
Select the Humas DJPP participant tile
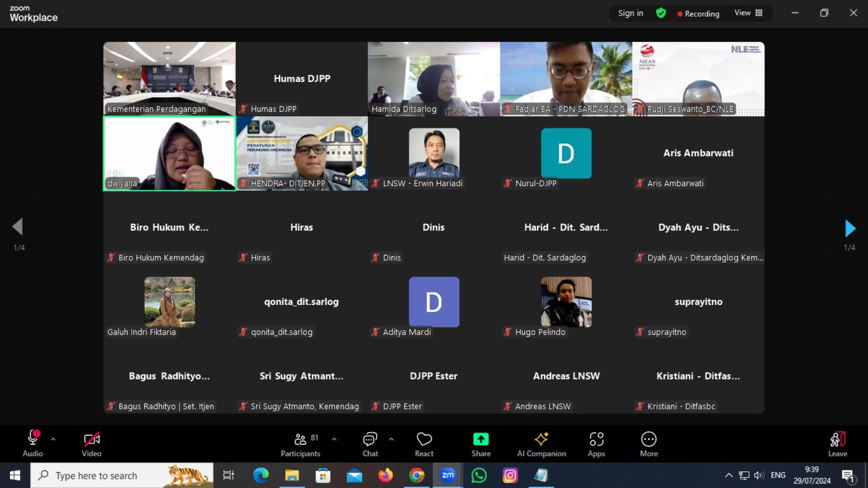tap(302, 79)
